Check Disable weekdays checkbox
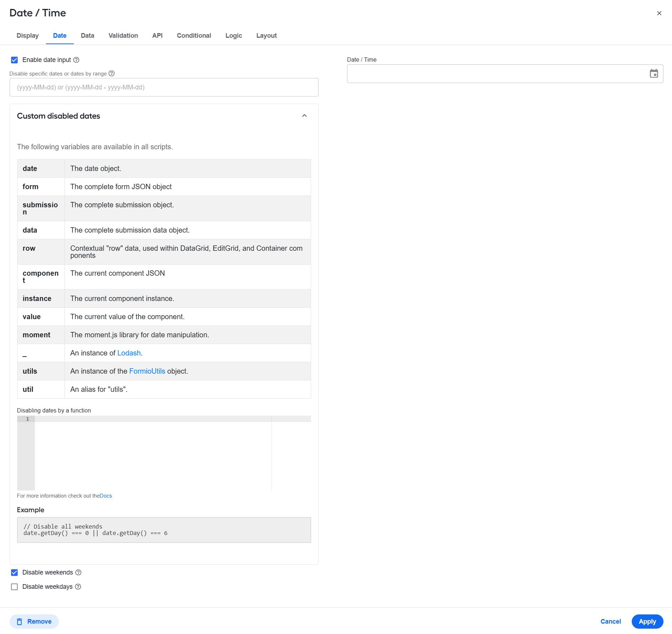672x634 pixels. point(14,587)
